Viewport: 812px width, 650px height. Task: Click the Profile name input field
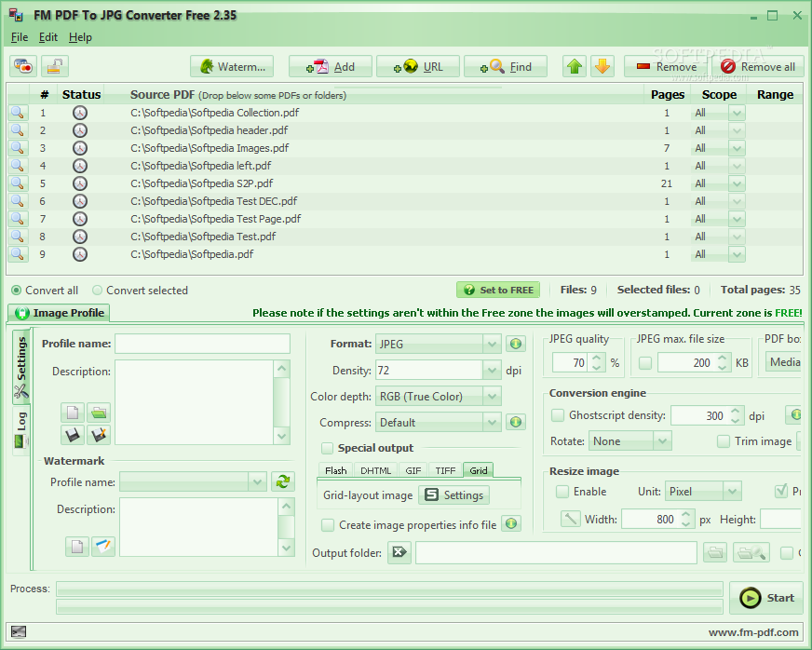[202, 344]
